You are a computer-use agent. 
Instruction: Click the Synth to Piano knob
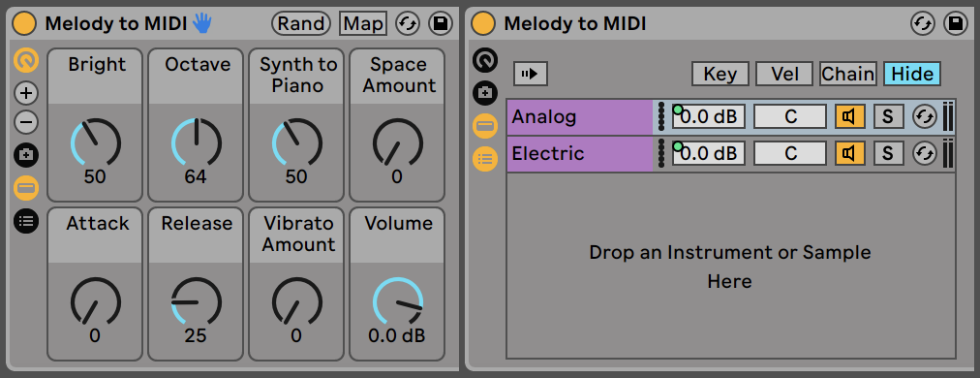[297, 142]
